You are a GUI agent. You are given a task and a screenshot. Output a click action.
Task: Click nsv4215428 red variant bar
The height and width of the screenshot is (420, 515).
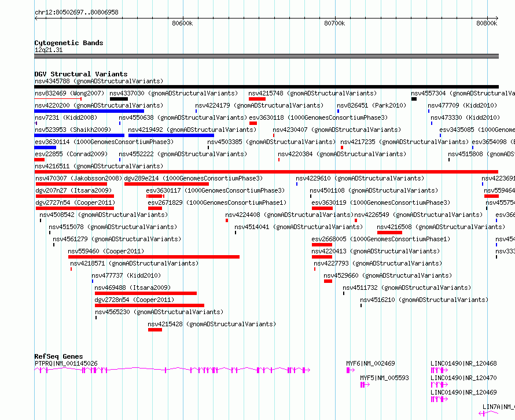pyautogui.click(x=155, y=330)
